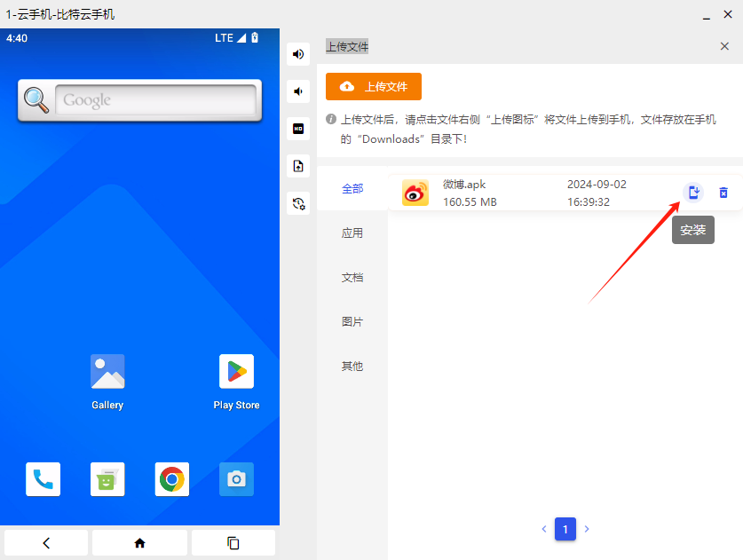Install 微博.apk with the install icon
Image resolution: width=743 pixels, height=560 pixels.
point(693,193)
